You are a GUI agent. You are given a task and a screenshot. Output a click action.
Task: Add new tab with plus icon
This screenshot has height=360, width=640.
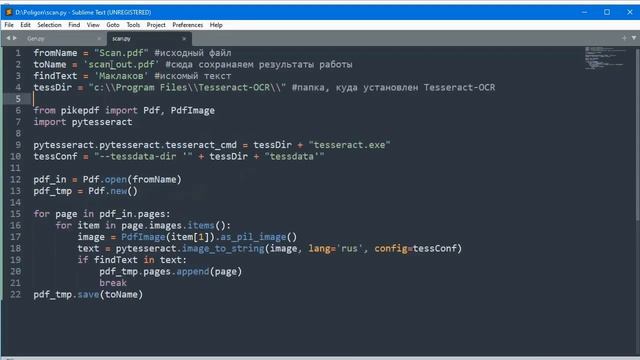(x=624, y=38)
